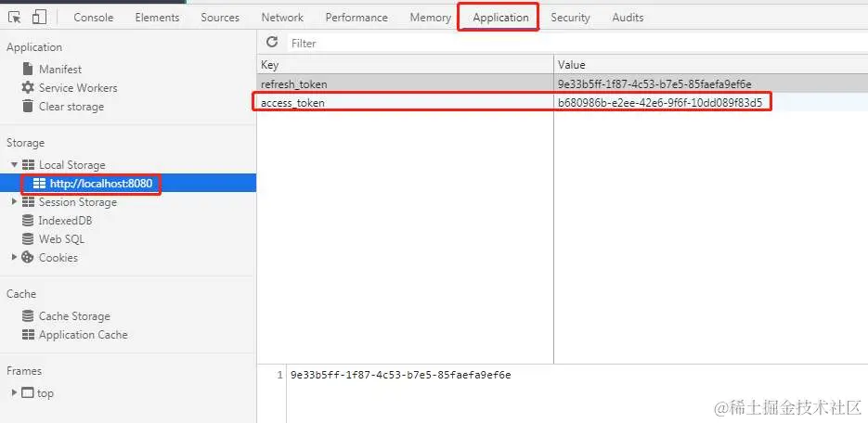The height and width of the screenshot is (423, 868).
Task: Click the Session Storage grid icon
Action: coord(28,202)
